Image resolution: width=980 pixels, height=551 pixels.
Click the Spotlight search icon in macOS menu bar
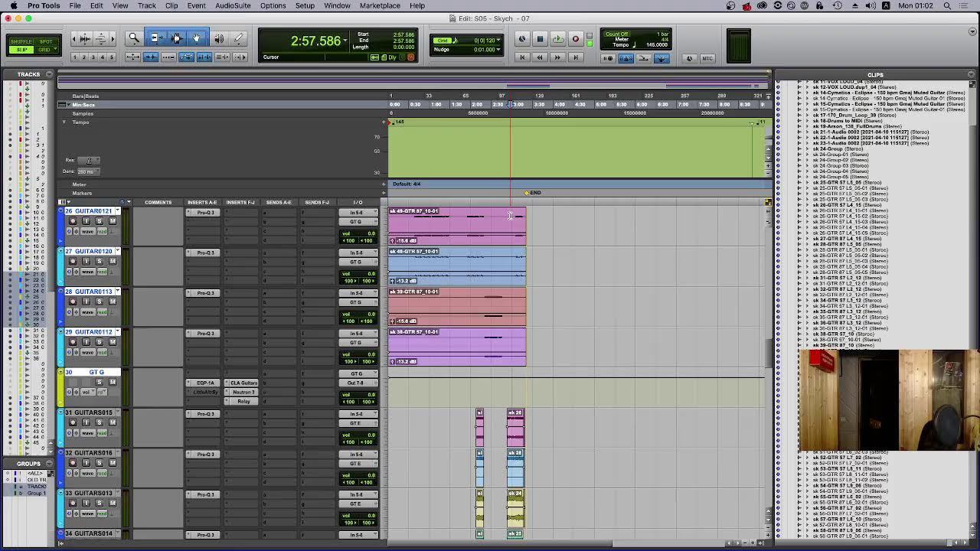(x=947, y=5)
